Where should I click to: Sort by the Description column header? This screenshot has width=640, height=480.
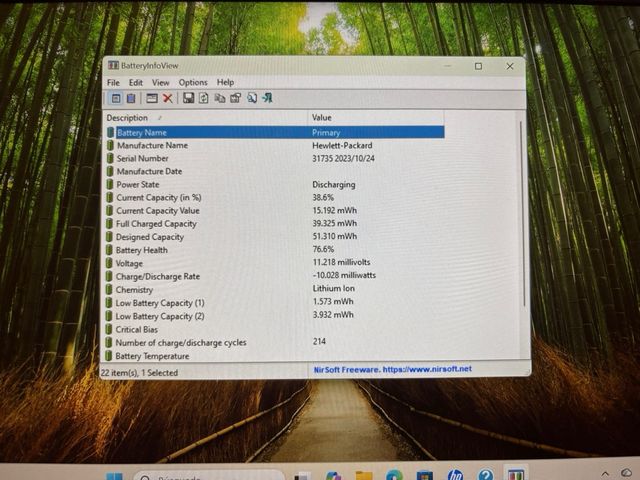pyautogui.click(x=205, y=118)
